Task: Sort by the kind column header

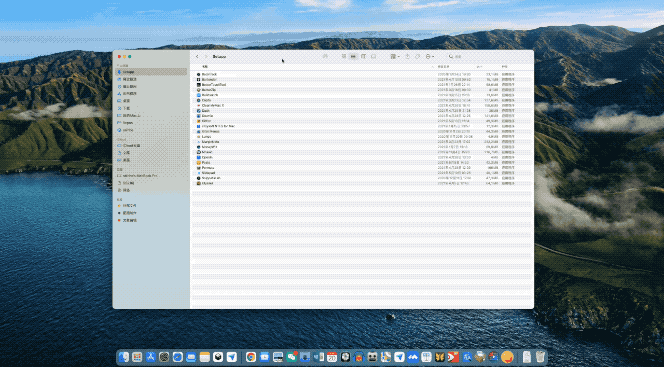Action: click(505, 67)
